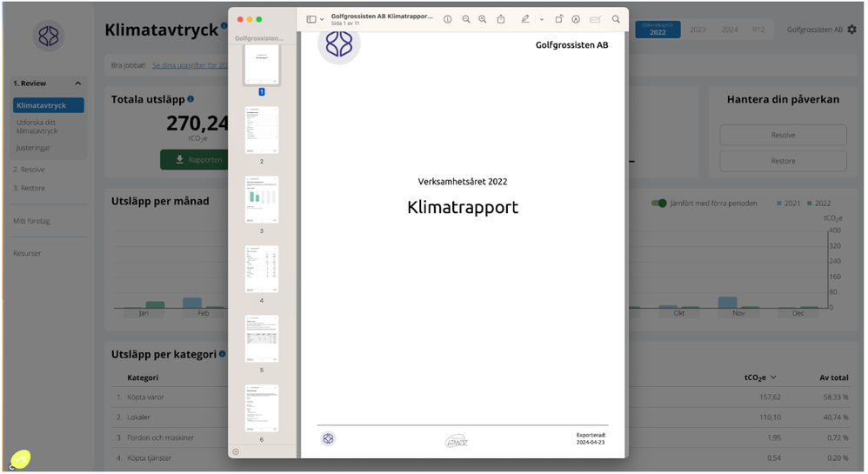Show the markup toolbar
The image size is (868, 474).
576,19
